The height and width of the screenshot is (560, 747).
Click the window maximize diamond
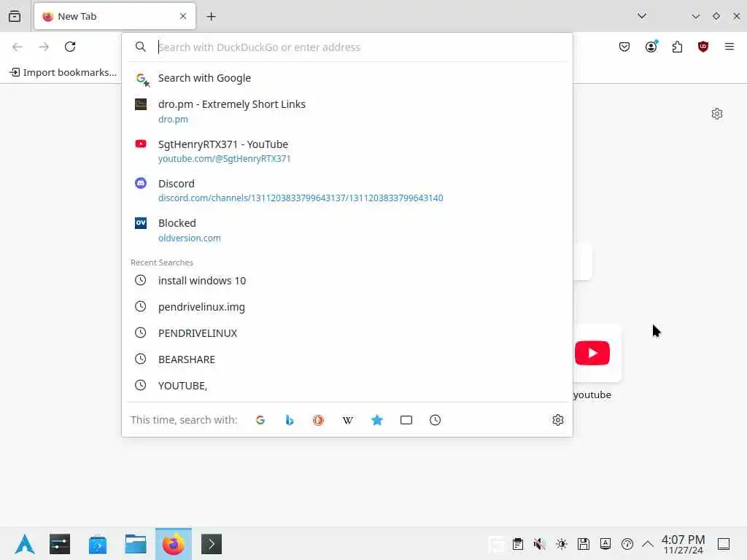click(x=716, y=16)
